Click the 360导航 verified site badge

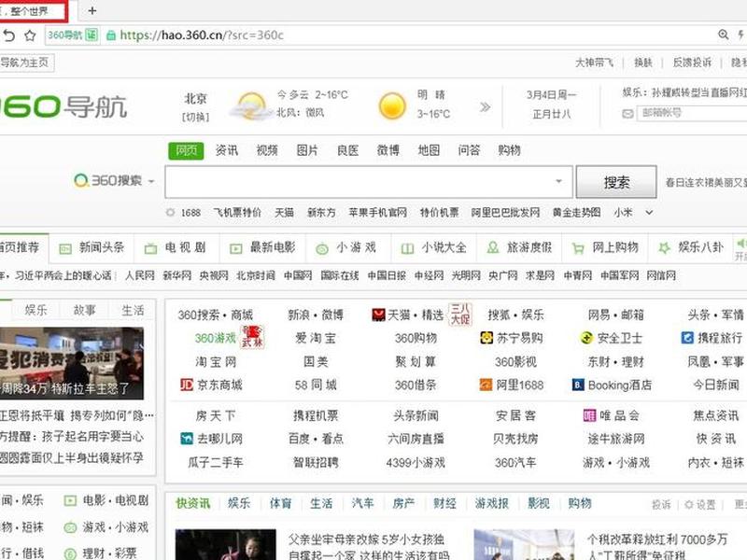click(x=73, y=35)
